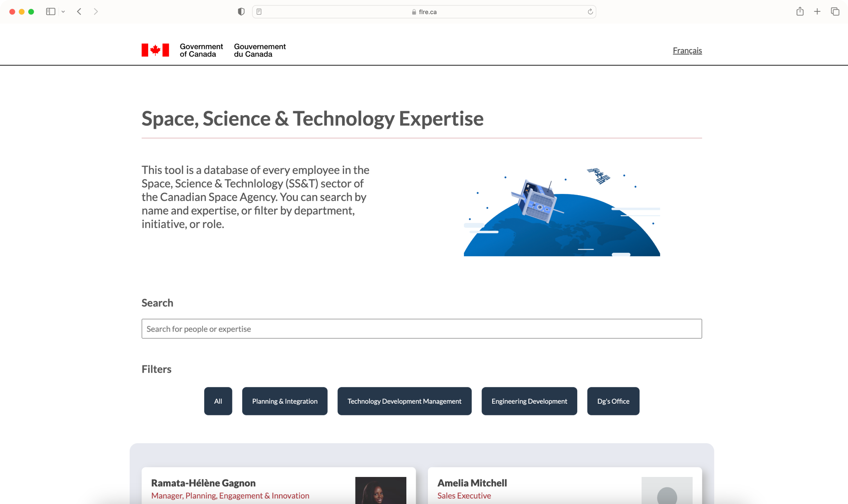Image resolution: width=848 pixels, height=504 pixels.
Task: Reload the page with the refresh icon
Action: pyautogui.click(x=590, y=12)
